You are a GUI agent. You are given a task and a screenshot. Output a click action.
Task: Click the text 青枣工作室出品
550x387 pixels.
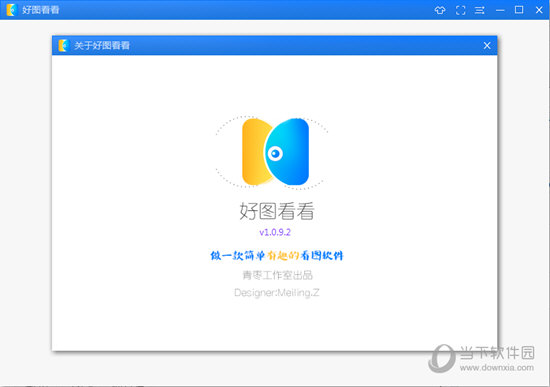coord(277,275)
